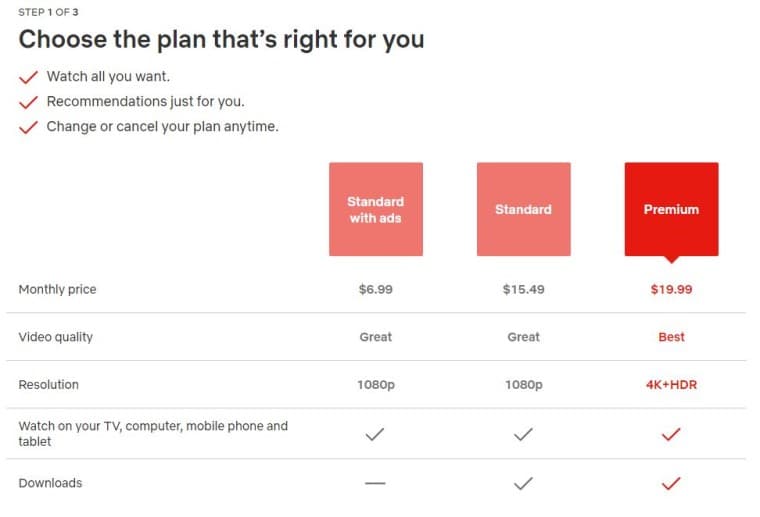Click the $15.49 monthly price
Image resolution: width=760 pixels, height=517 pixels.
523,290
